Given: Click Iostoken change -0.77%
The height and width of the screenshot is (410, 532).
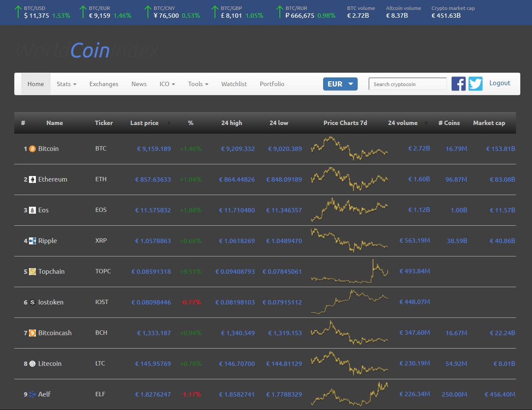Looking at the screenshot, I should coord(192,302).
